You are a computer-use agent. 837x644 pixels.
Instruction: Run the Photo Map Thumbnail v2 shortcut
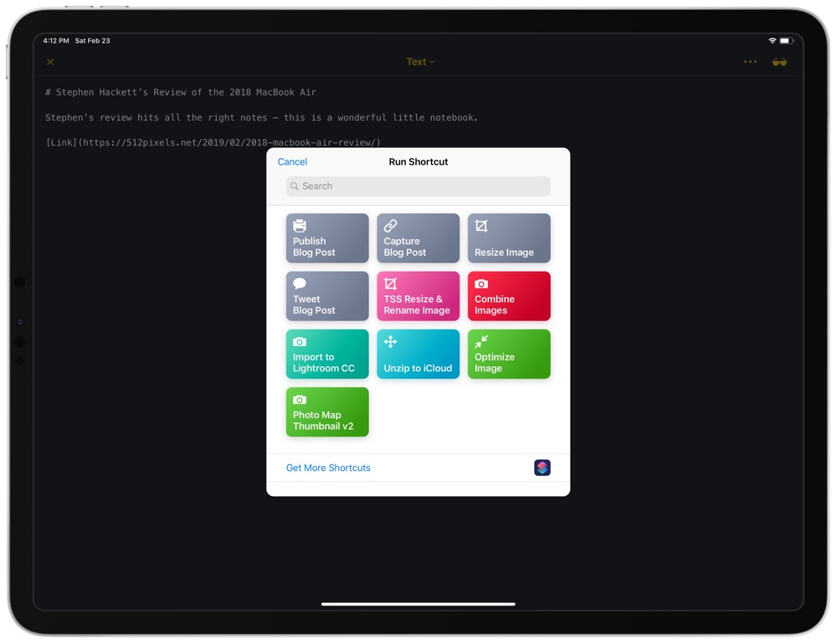pos(327,411)
